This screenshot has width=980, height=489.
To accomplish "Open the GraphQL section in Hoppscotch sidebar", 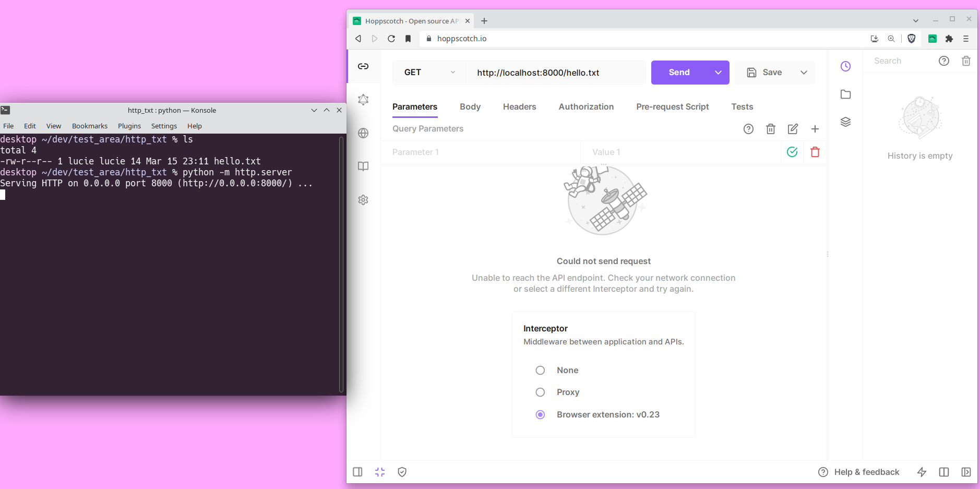I will click(x=363, y=100).
